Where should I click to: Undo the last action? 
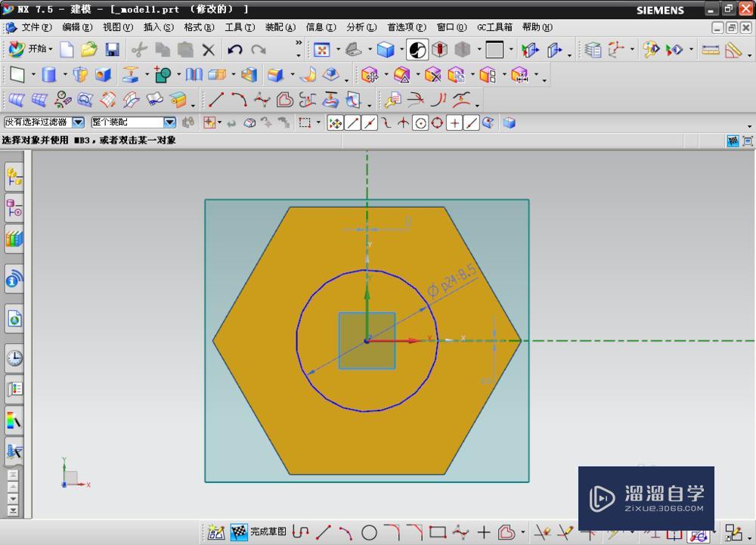point(235,50)
